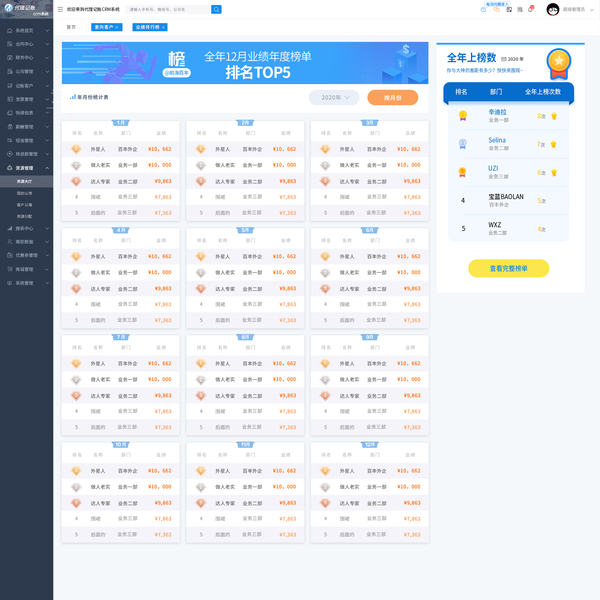Screen dimensions: 600x600
Task: Expand 合同中心 using its chevron
Action: [47, 44]
